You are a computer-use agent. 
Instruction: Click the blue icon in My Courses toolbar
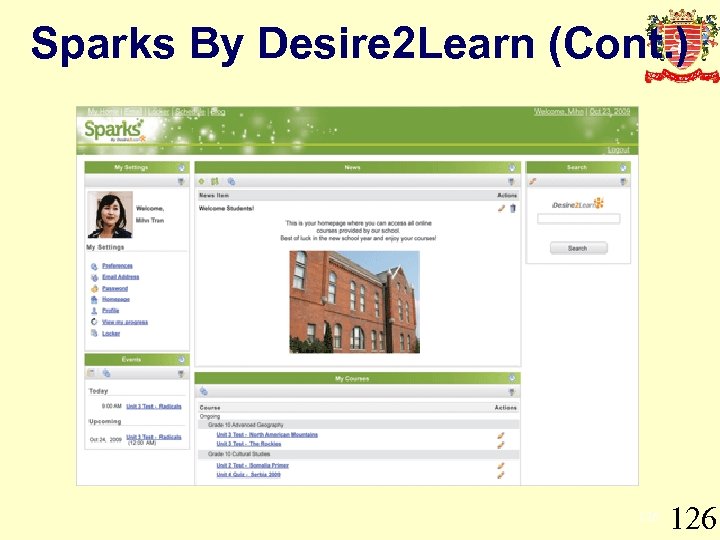click(204, 391)
